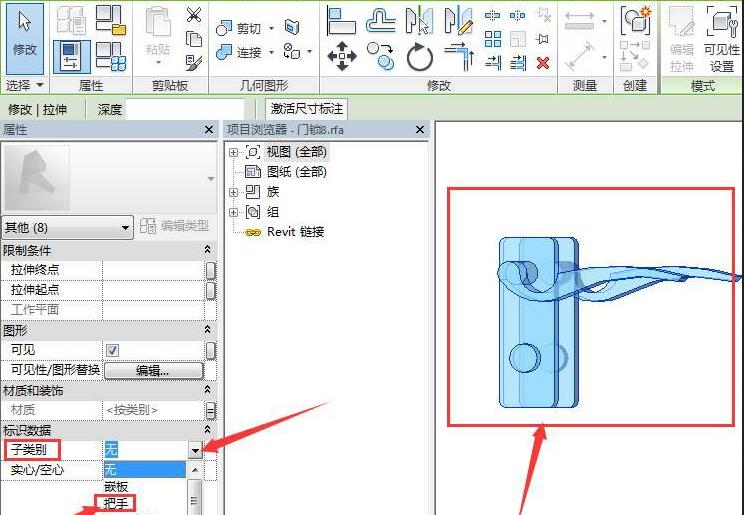Choose Mirror - Draw Axis tool
744x515 pixels.
(458, 20)
